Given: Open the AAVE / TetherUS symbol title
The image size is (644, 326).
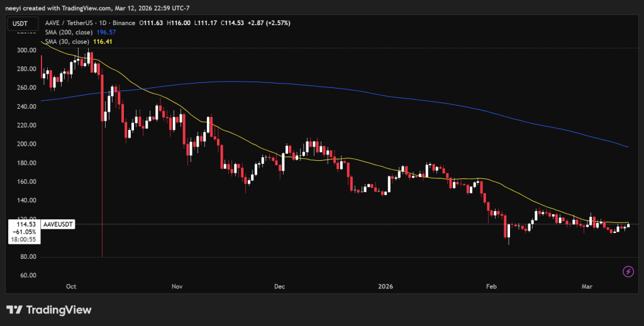Looking at the screenshot, I should click(x=72, y=23).
